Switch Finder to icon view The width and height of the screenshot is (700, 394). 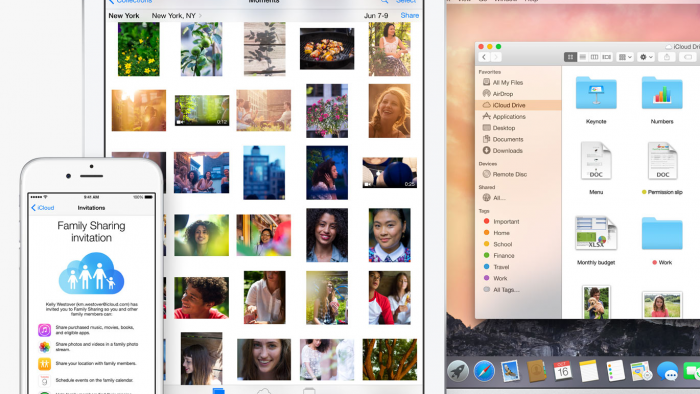click(x=570, y=57)
